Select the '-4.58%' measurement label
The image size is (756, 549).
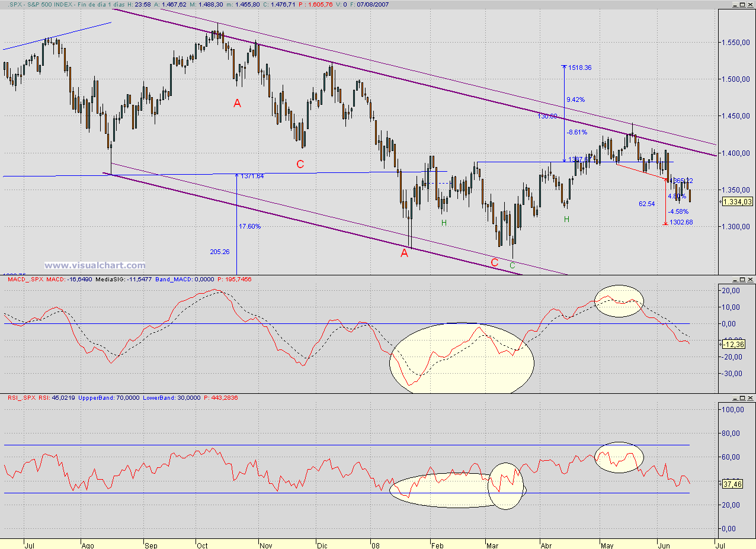tap(677, 211)
